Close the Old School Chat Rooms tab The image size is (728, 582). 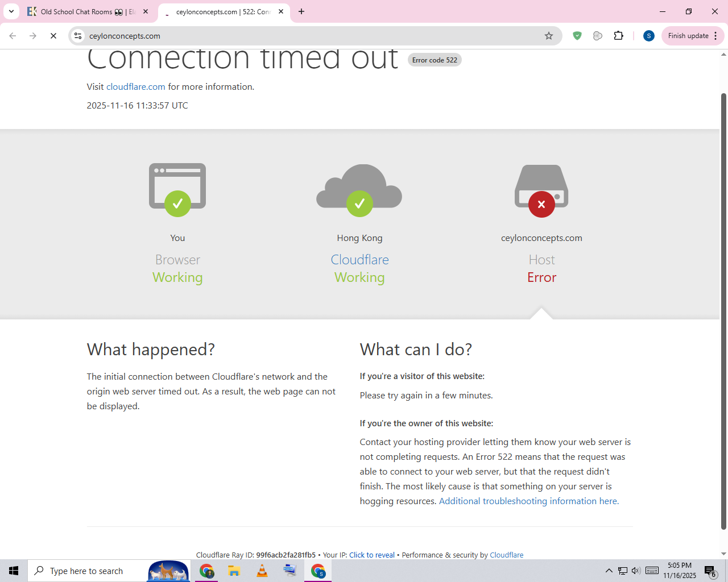[146, 11]
